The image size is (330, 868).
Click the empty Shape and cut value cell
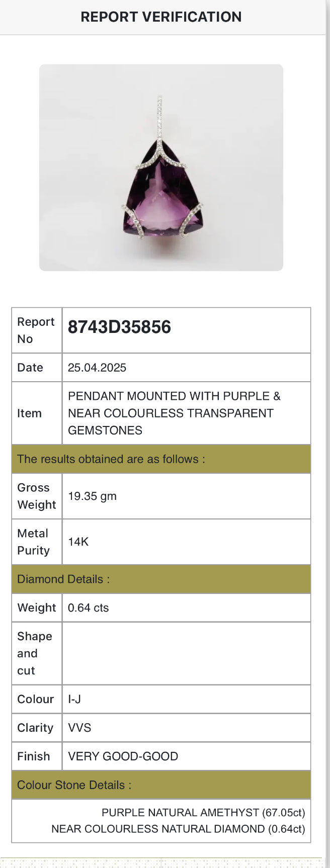pyautogui.click(x=186, y=653)
